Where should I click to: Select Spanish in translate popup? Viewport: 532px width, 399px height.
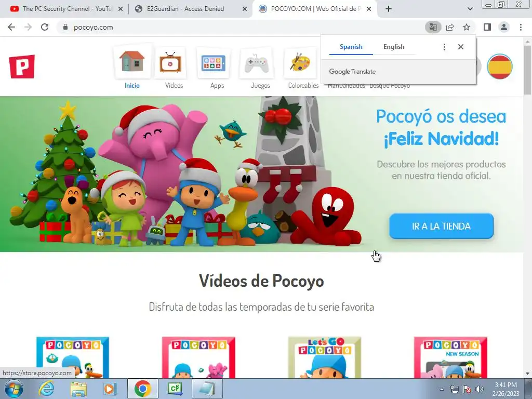click(351, 47)
